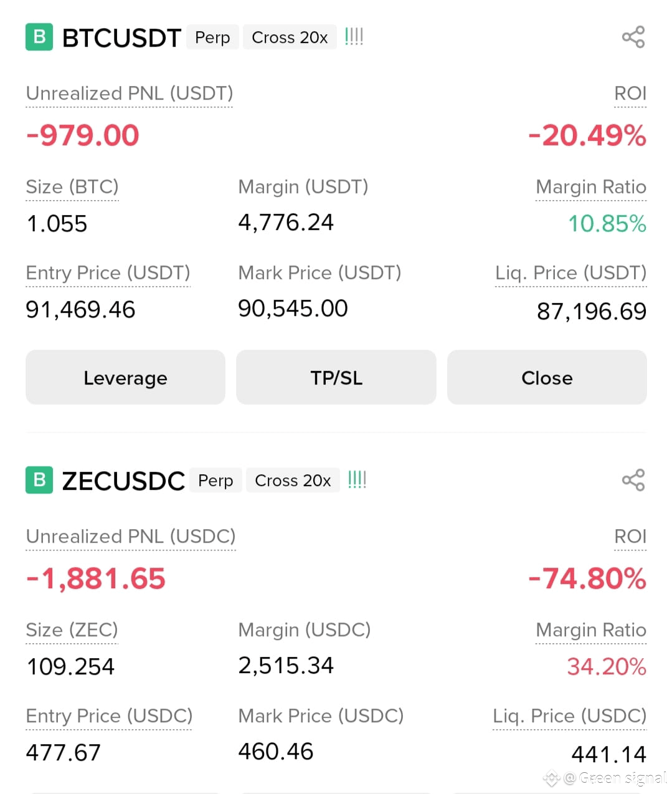Tap the green B badge beside ZECUSDC
The width and height of the screenshot is (672, 794).
point(39,480)
